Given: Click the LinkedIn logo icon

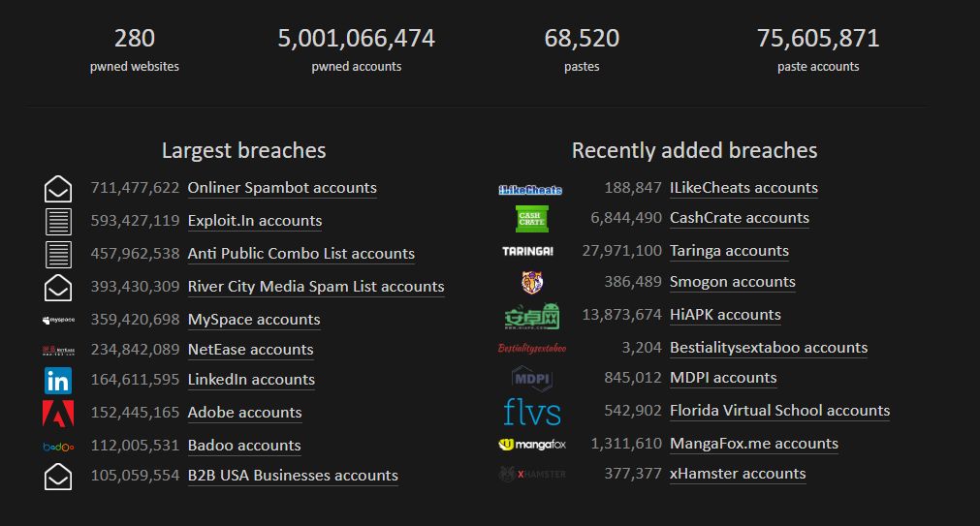Looking at the screenshot, I should [58, 381].
